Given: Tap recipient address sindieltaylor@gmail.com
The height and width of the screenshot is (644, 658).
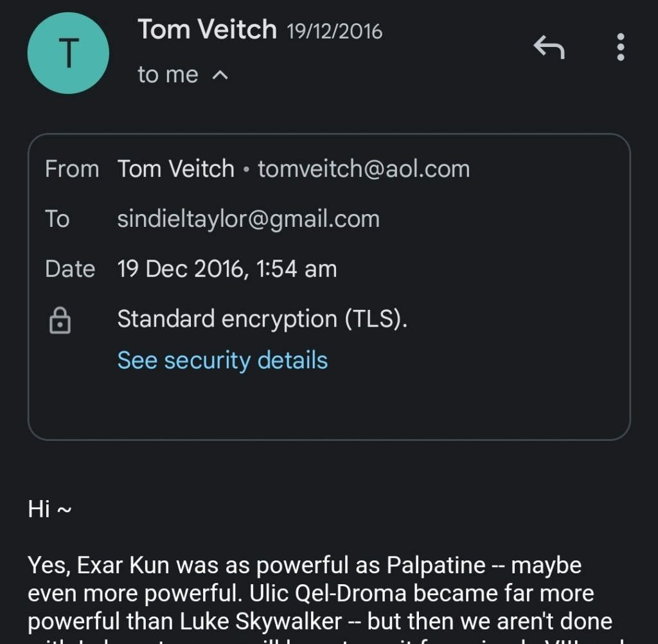Looking at the screenshot, I should [x=249, y=219].
